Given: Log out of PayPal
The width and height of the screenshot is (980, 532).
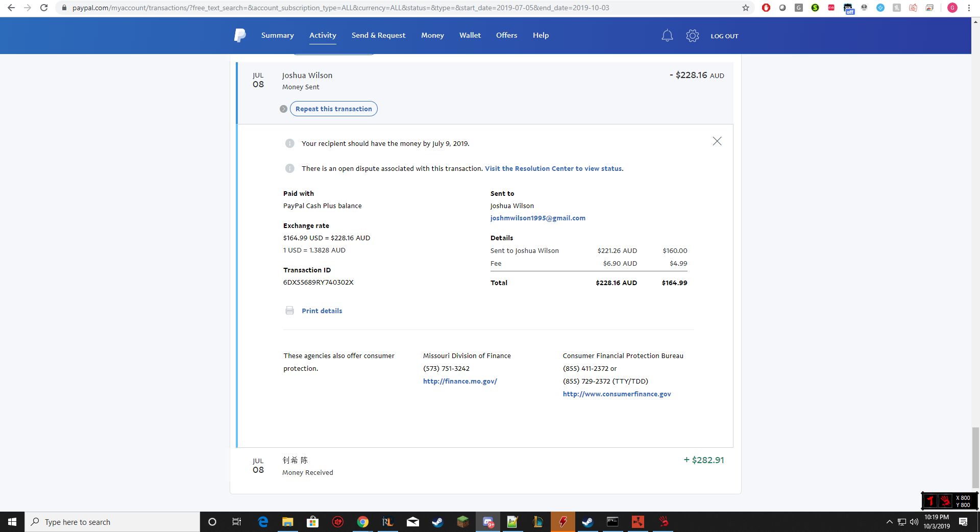Looking at the screenshot, I should 725,36.
